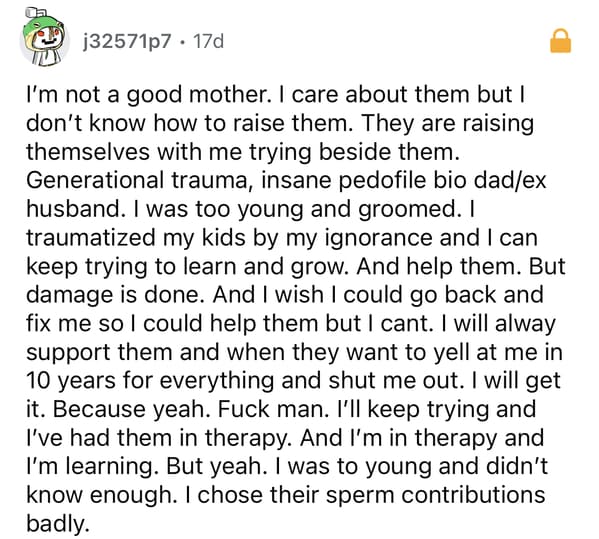Click the word "husband" at line start
This screenshot has width=599, height=539.
click(73, 209)
